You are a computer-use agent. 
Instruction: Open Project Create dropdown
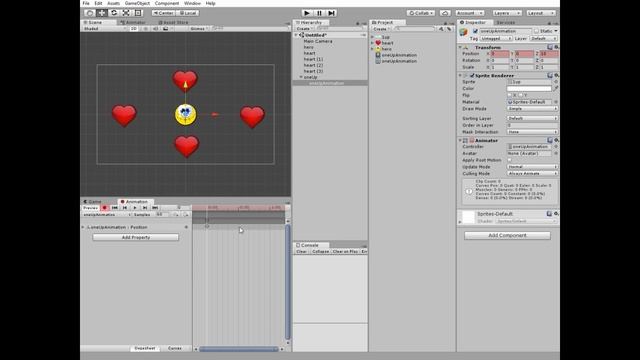tap(381, 29)
